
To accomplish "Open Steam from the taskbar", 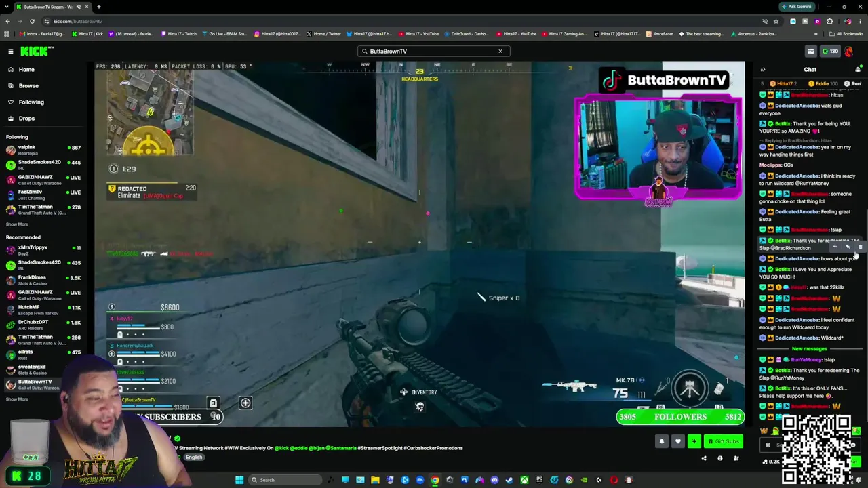I will point(509,480).
